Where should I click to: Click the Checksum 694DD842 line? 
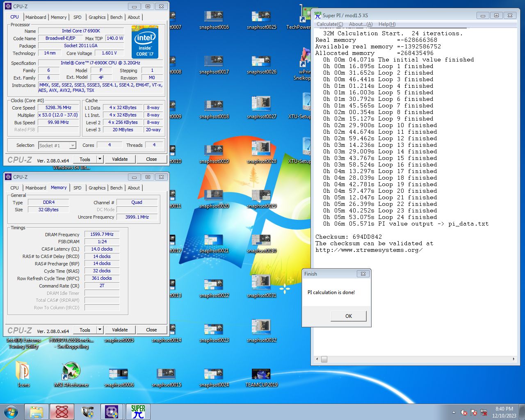pos(349,237)
